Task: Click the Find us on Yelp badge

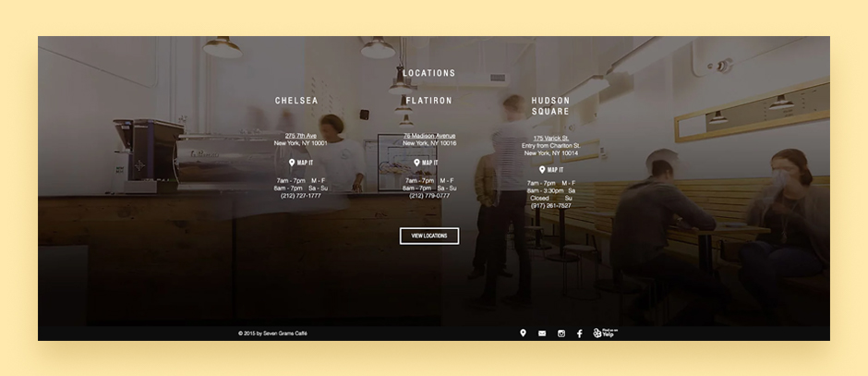Action: pyautogui.click(x=604, y=333)
